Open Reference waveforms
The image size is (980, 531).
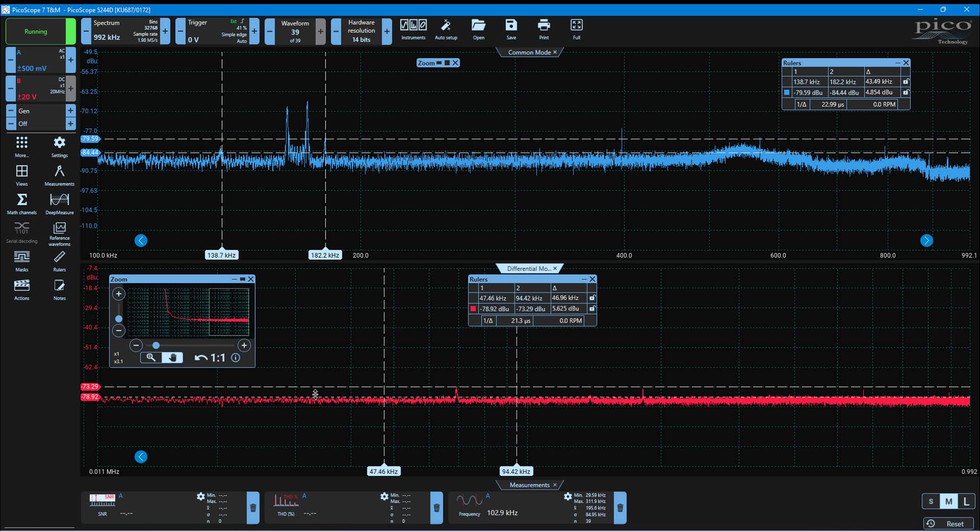59,234
